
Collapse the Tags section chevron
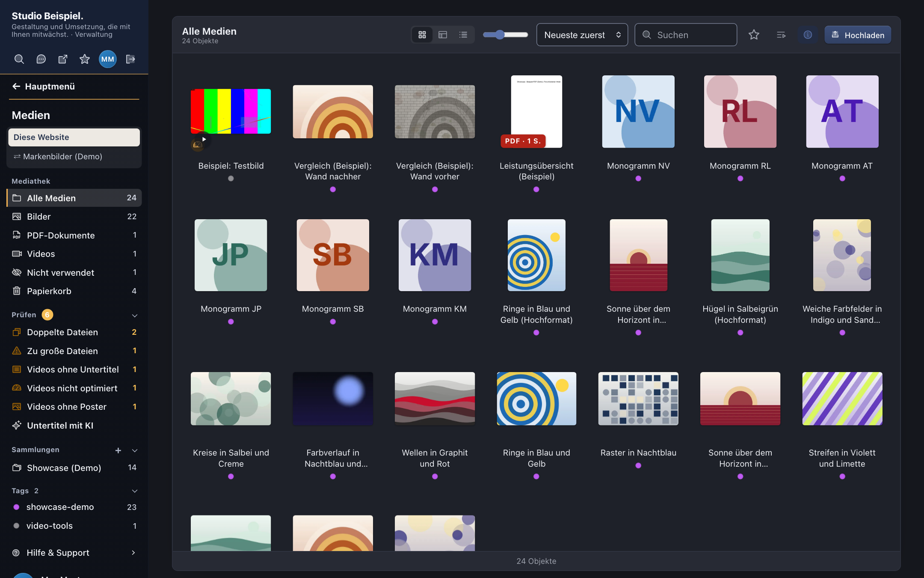point(135,491)
